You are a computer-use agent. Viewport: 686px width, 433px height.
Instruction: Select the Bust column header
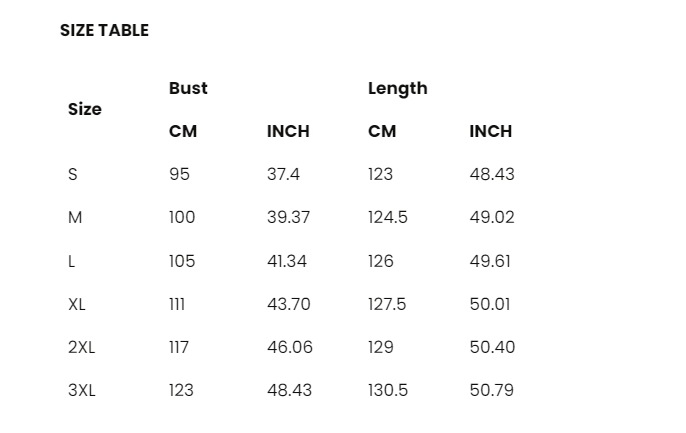tap(188, 88)
